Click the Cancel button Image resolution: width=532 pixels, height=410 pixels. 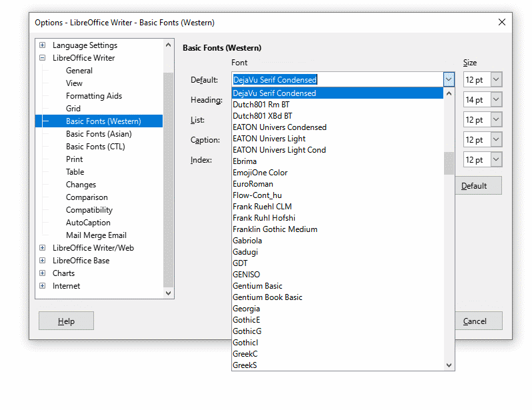click(x=479, y=321)
